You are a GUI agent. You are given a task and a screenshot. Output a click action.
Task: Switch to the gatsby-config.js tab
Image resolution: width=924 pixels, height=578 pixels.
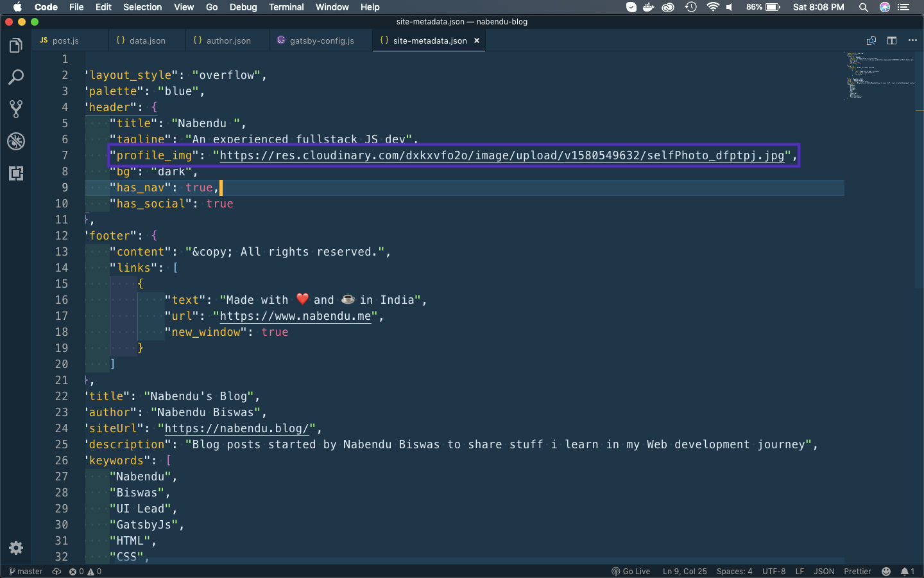tap(321, 40)
